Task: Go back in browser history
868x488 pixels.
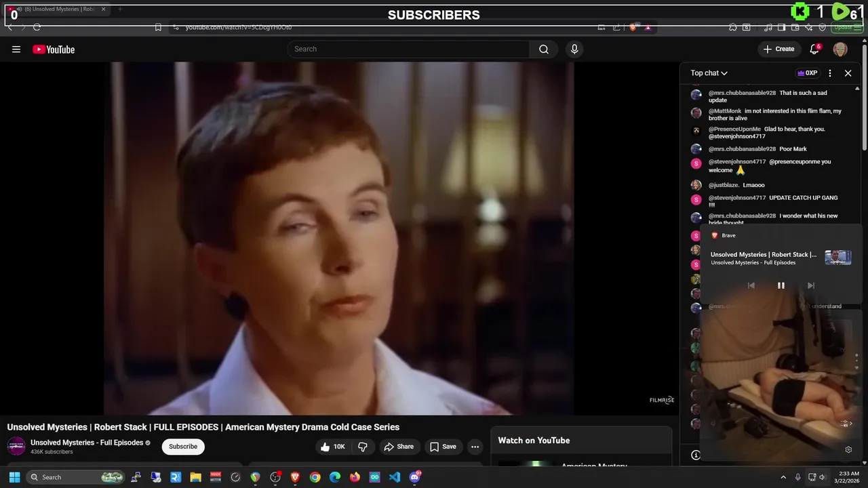Action: pos(9,27)
